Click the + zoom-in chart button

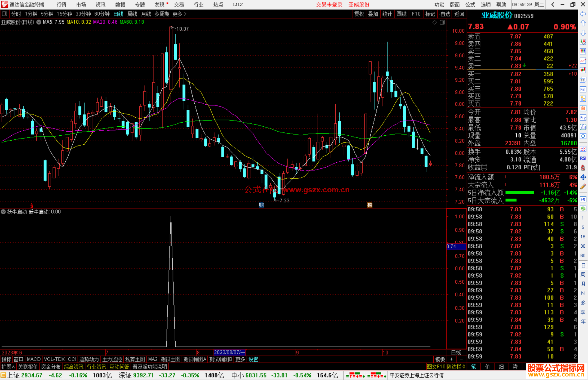pyautogui.click(x=451, y=359)
